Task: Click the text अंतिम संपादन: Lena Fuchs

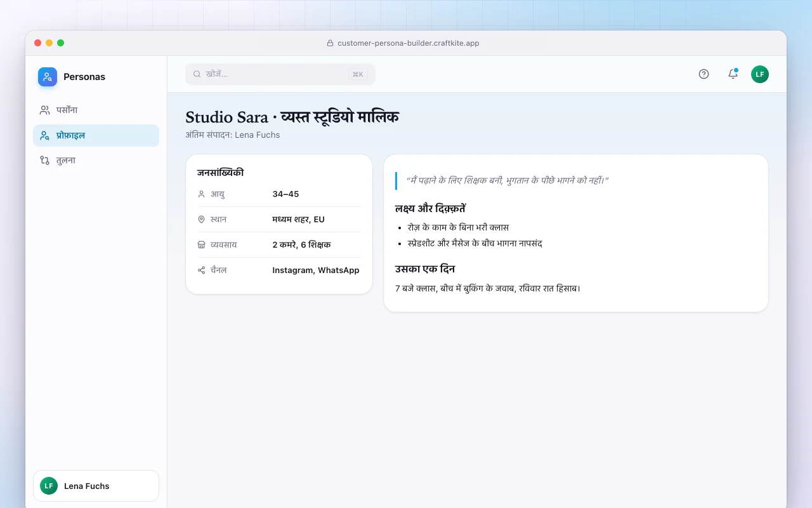Action: [233, 135]
